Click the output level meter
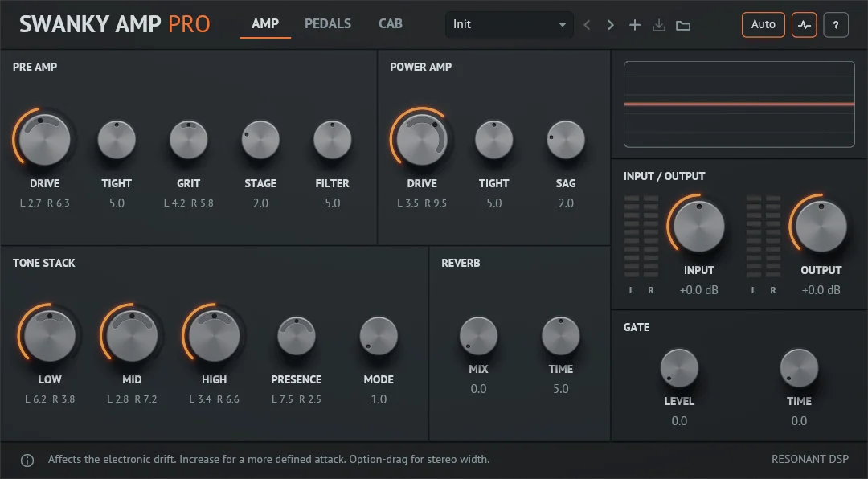Viewport: 868px width, 479px height. 764,236
